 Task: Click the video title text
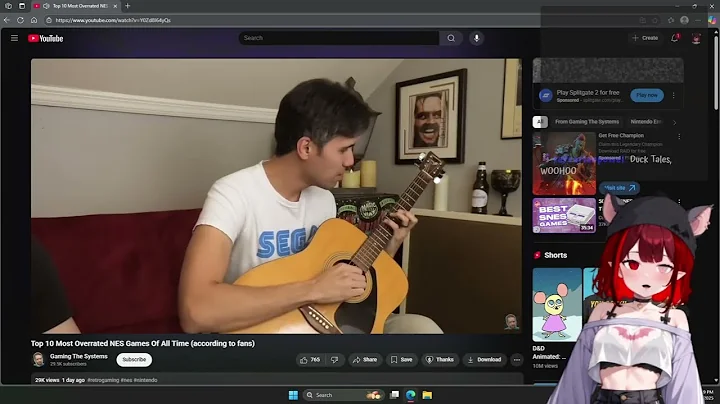click(143, 343)
